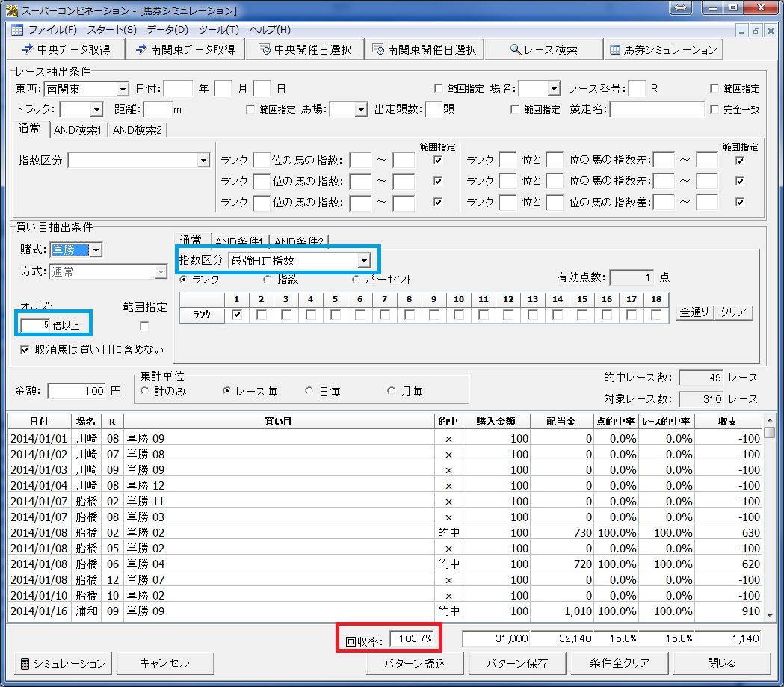
Task: Enable the 完全一致 checkbox
Action: 714,109
